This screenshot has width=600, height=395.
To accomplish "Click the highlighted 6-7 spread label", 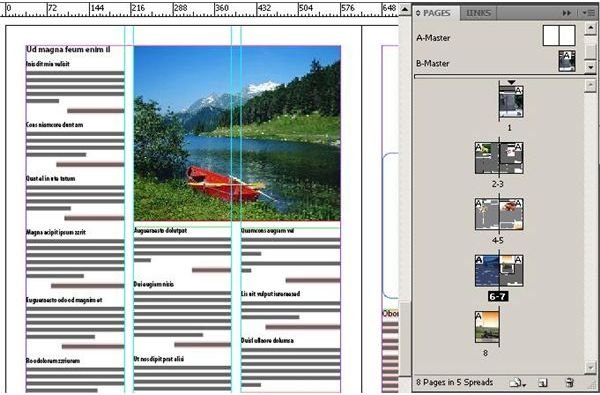I will 498,297.
